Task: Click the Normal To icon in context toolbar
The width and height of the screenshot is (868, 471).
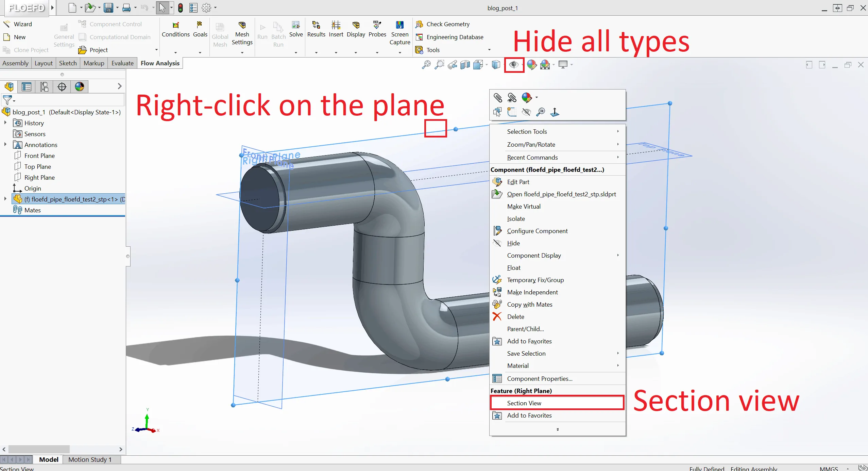Action: pos(555,112)
